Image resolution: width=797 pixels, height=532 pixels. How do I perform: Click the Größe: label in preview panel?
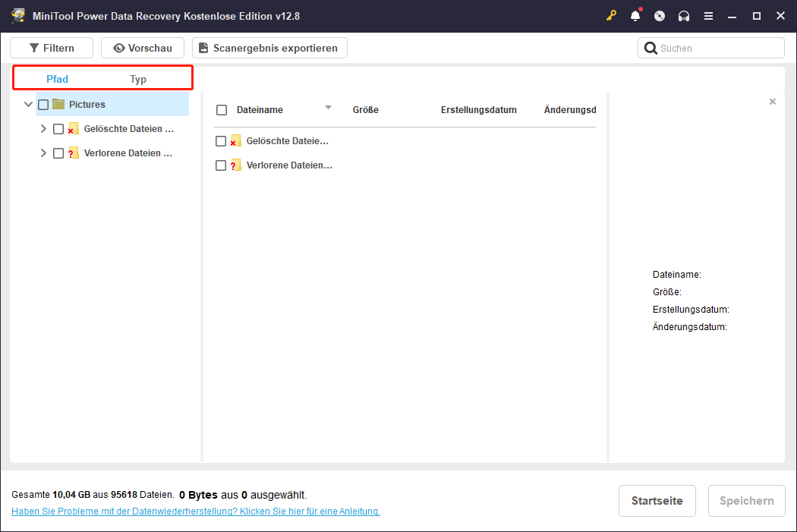point(667,292)
